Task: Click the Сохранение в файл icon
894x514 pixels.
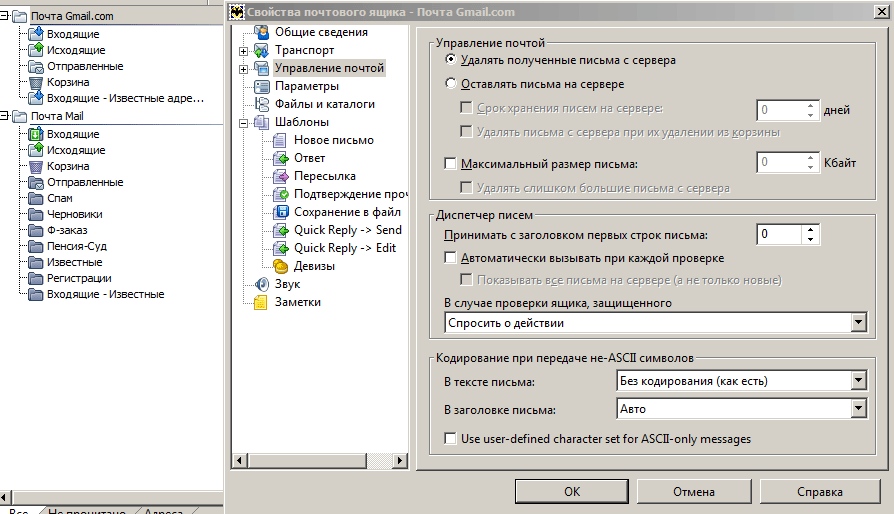Action: 280,212
